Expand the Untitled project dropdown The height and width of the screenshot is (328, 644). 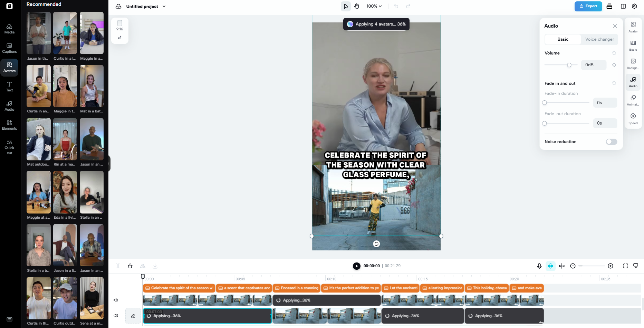point(164,6)
